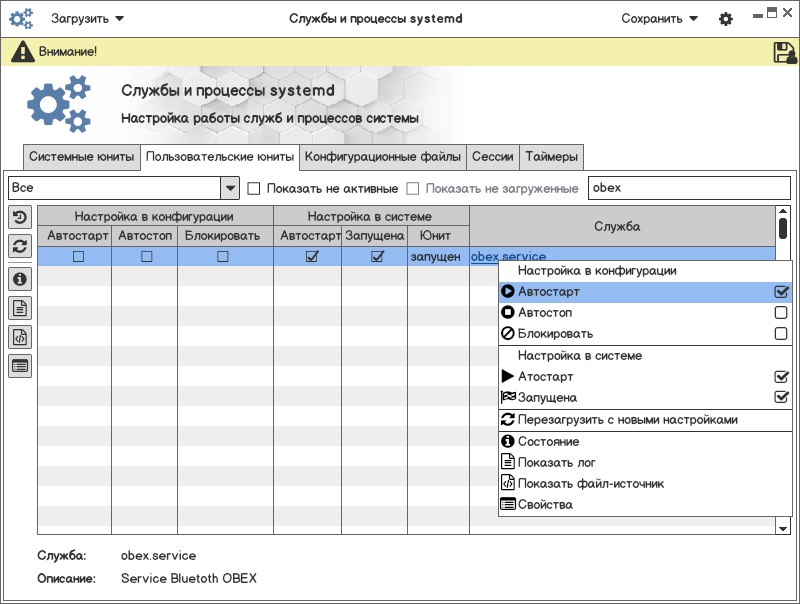Toggle 'Автостоп' checkbox in context menu

(x=781, y=313)
